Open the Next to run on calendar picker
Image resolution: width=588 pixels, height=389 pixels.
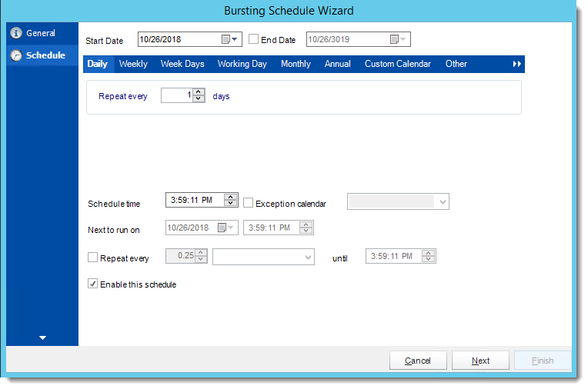coord(226,228)
